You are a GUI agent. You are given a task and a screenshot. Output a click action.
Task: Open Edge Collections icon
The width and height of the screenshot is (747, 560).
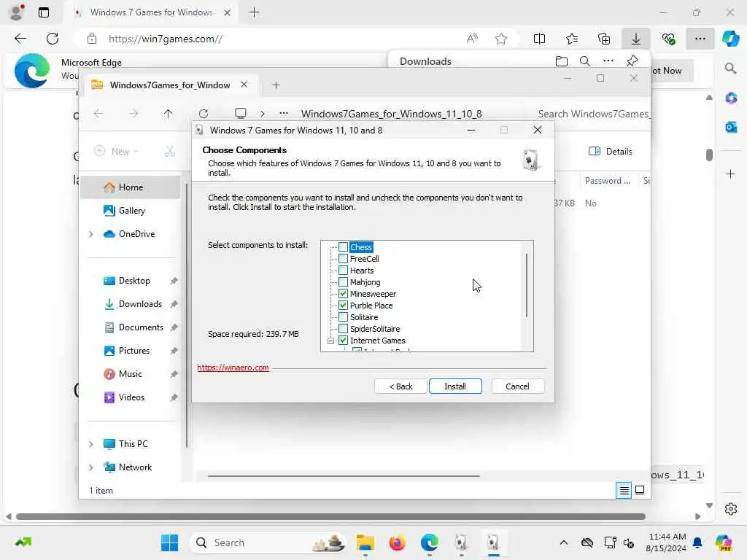tap(603, 39)
